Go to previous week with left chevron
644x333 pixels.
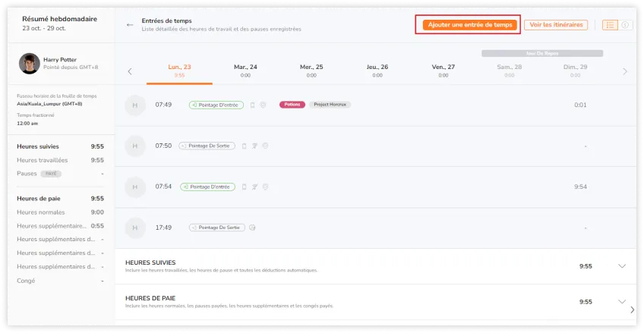pyautogui.click(x=130, y=71)
